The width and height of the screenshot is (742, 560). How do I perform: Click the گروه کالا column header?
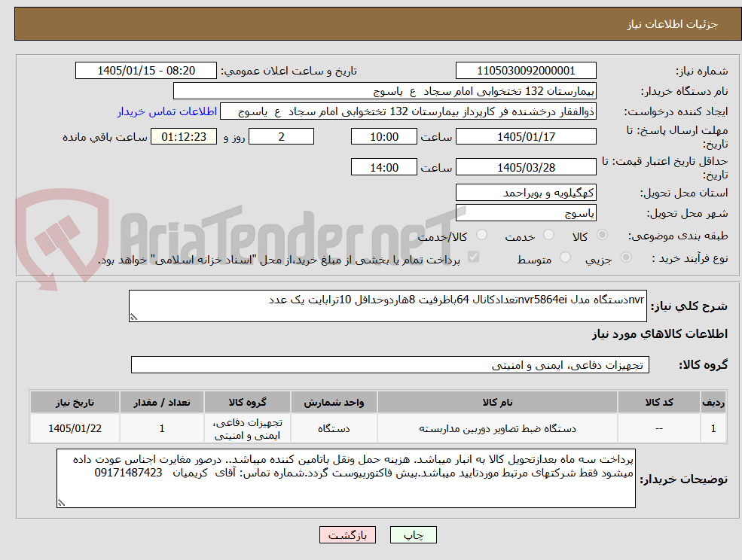247,402
